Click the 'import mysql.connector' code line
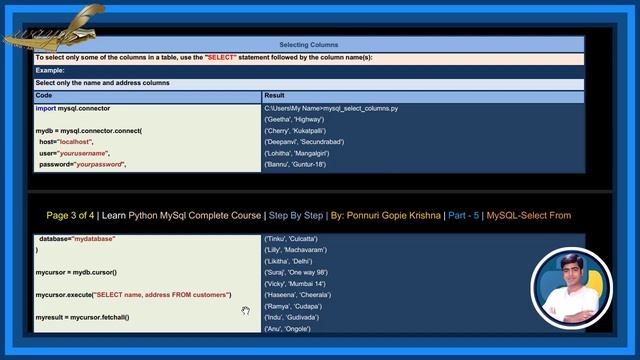 [73, 109]
